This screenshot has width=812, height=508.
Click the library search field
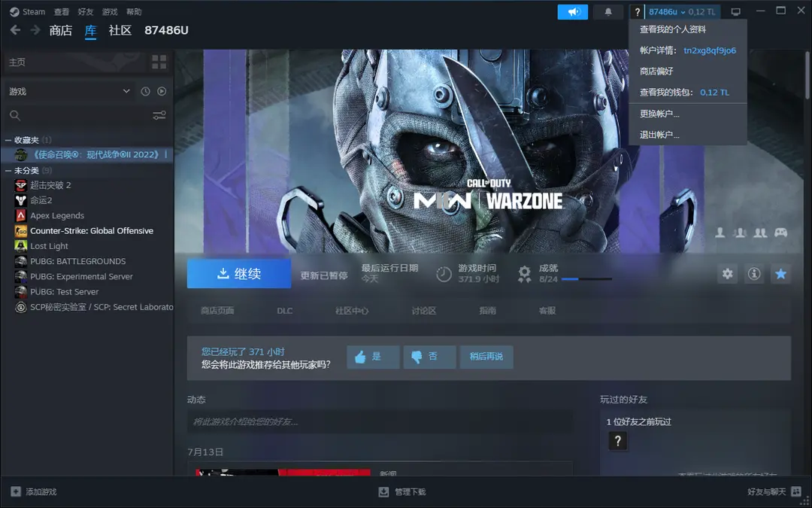pos(77,116)
